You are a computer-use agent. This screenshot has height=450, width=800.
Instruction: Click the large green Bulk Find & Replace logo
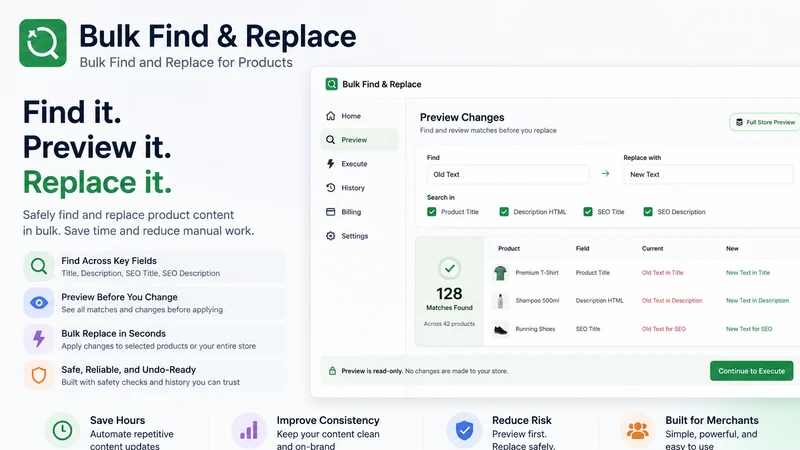click(x=43, y=43)
